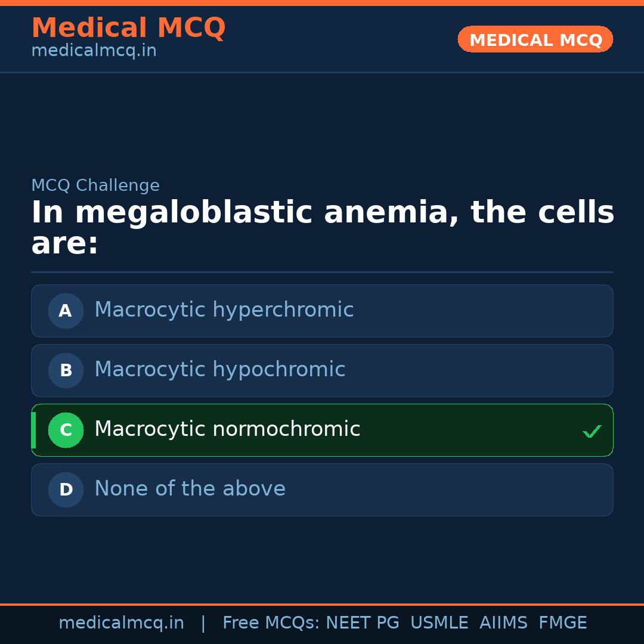The image size is (644, 644).
Task: Click the green C circle badge
Action: (x=66, y=430)
